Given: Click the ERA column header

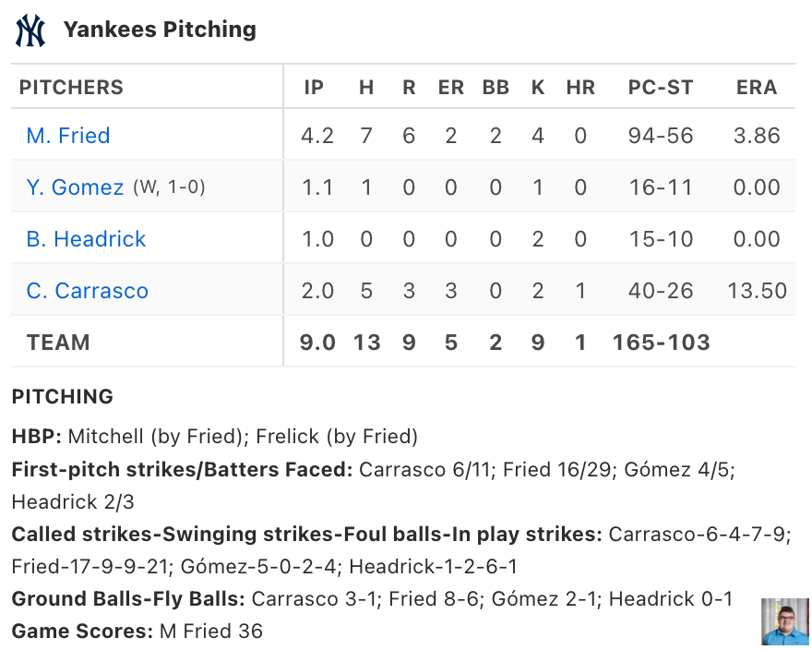Looking at the screenshot, I should pos(757,87).
